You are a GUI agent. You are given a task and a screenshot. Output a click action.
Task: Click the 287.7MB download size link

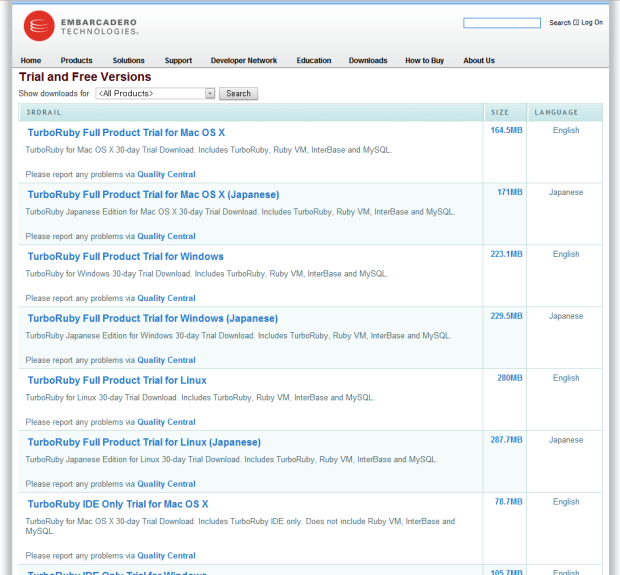(x=506, y=440)
